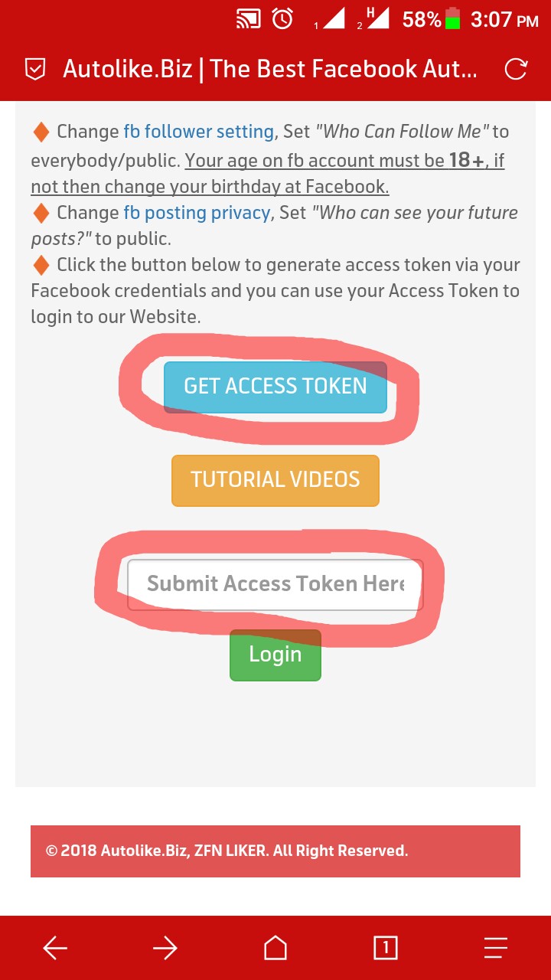Tap the shield security icon
551x980 pixels.
34,70
